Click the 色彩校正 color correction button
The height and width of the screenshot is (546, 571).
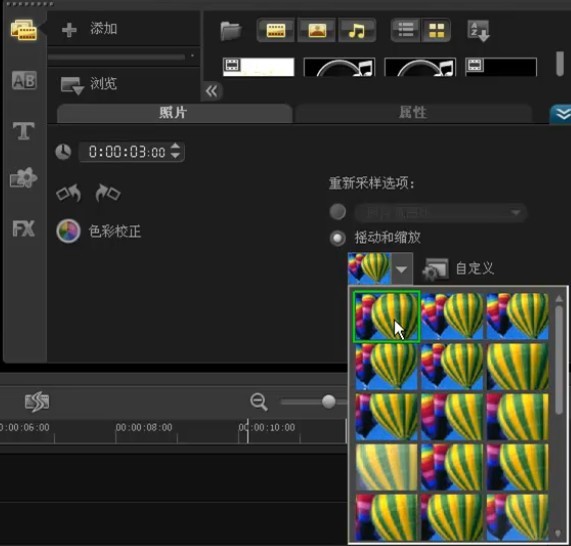(99, 231)
